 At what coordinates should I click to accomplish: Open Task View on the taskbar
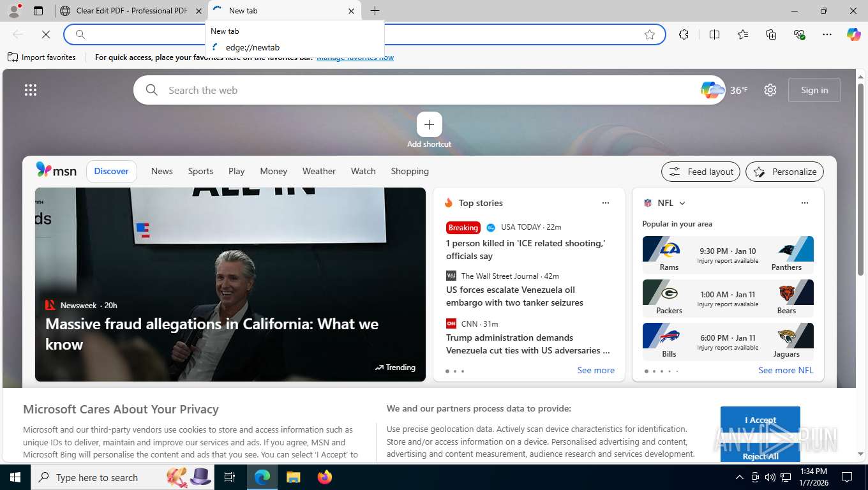[x=230, y=477]
